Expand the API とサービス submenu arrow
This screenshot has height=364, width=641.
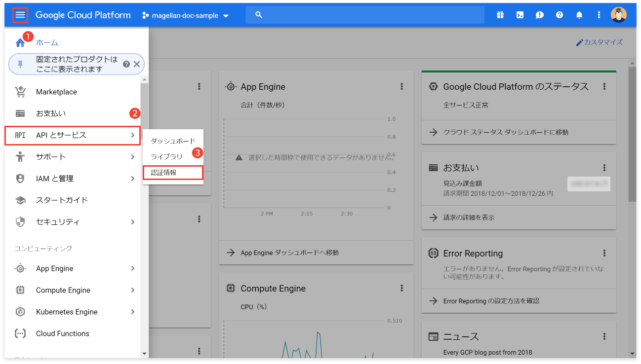click(x=133, y=135)
